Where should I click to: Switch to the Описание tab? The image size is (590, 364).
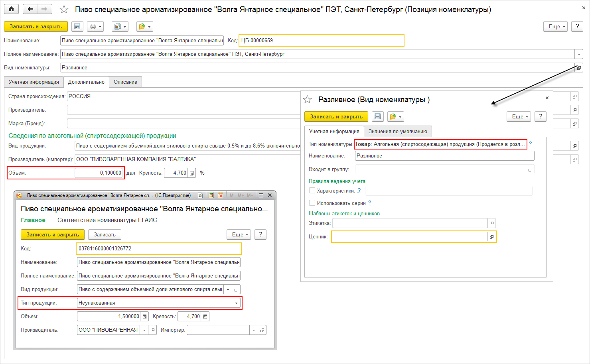[x=125, y=82]
